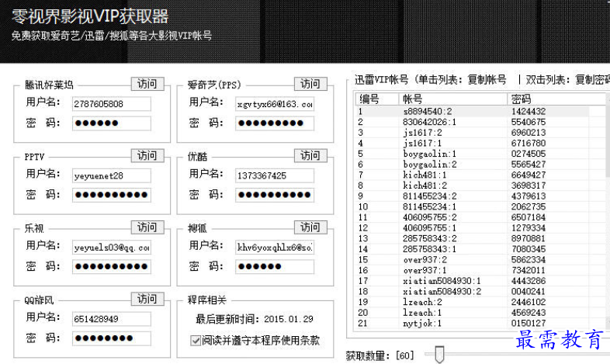Click password cell 8970881

pos(529,238)
